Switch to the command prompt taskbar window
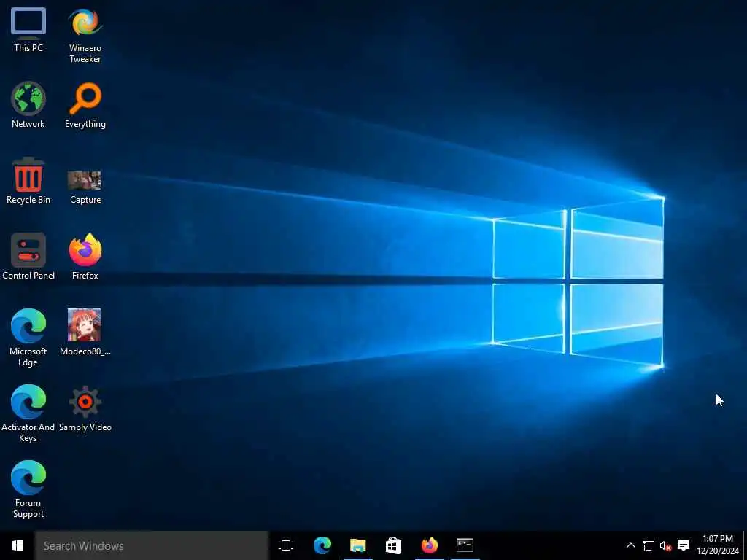747x560 pixels. 465,545
